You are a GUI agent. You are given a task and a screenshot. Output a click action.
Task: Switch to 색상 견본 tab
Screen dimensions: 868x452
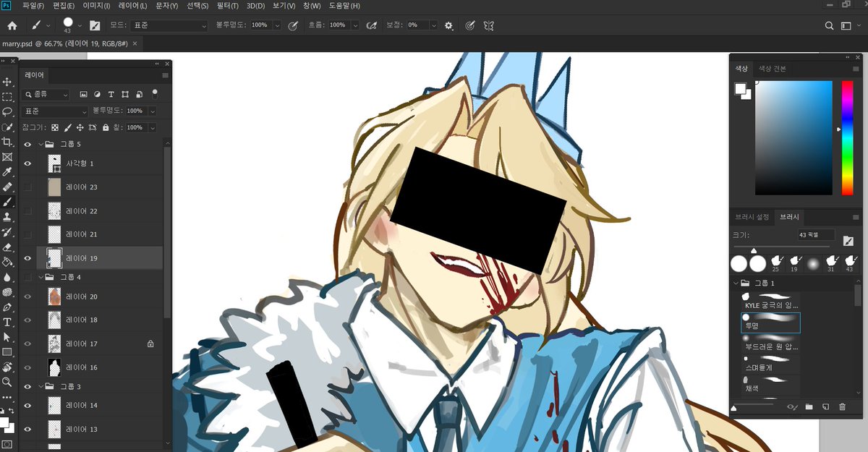[x=772, y=69]
